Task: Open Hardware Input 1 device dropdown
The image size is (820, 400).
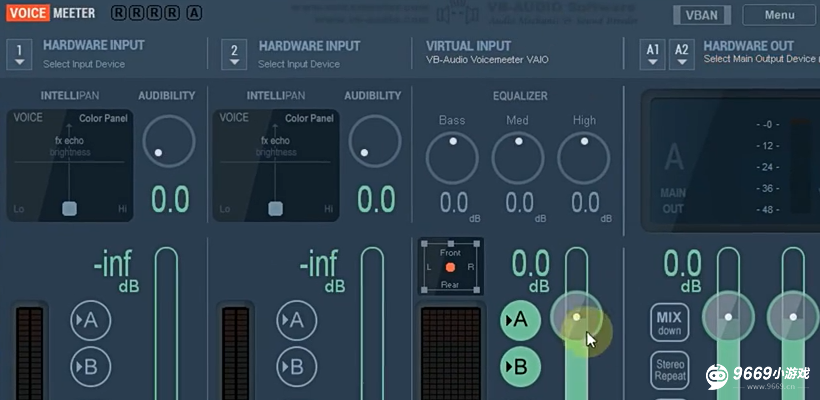Action: click(19, 54)
